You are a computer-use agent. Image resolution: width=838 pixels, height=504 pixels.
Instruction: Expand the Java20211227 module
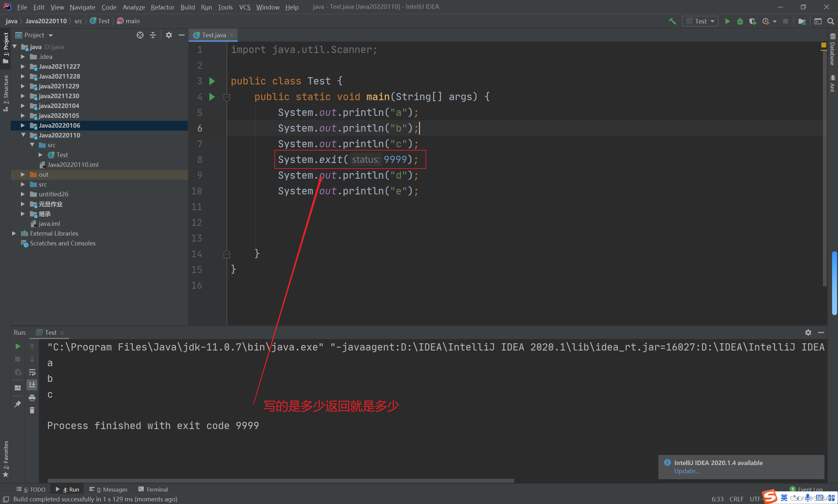click(23, 66)
